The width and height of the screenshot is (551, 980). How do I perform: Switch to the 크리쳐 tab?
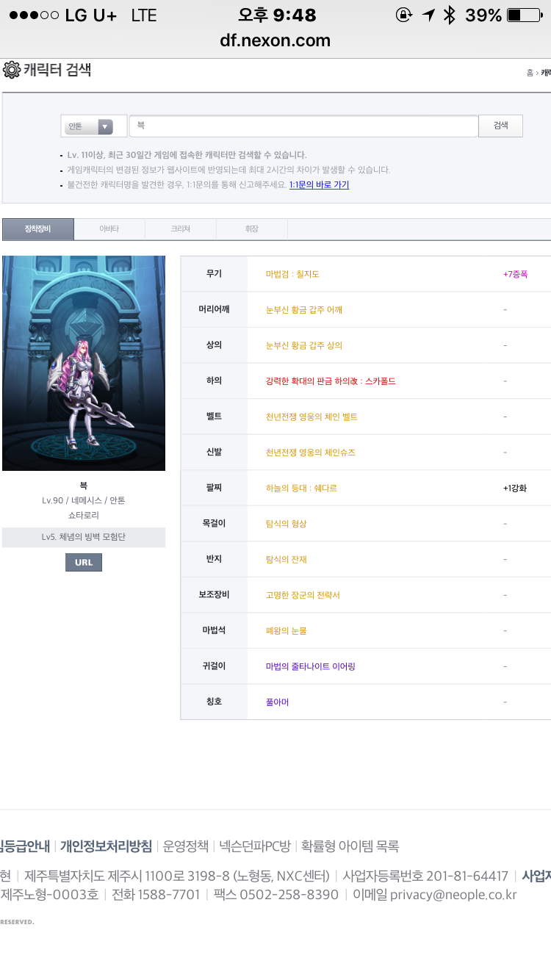point(180,229)
